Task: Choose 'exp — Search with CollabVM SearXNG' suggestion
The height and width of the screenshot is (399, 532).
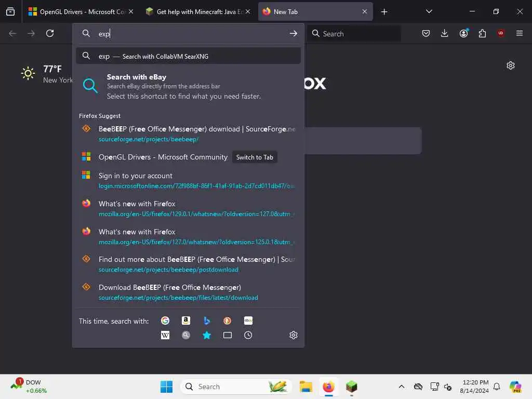Action: coord(188,56)
